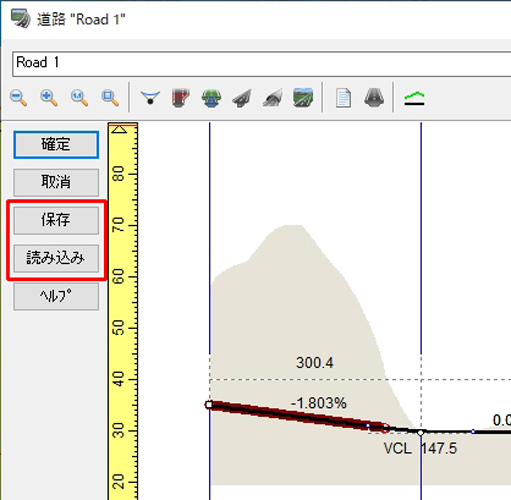Confirm with the 確定 button
The width and height of the screenshot is (511, 500).
[56, 145]
